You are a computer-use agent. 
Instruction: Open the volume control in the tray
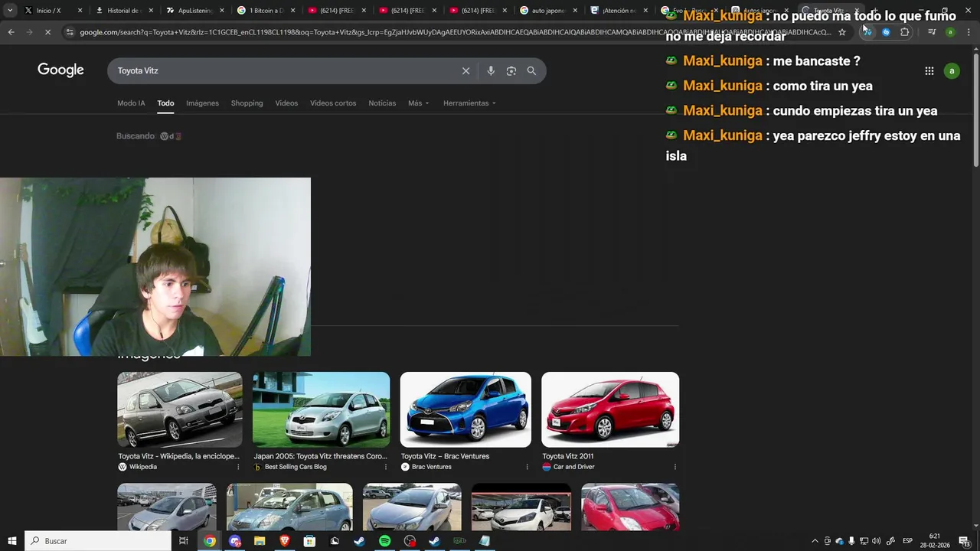tap(876, 541)
